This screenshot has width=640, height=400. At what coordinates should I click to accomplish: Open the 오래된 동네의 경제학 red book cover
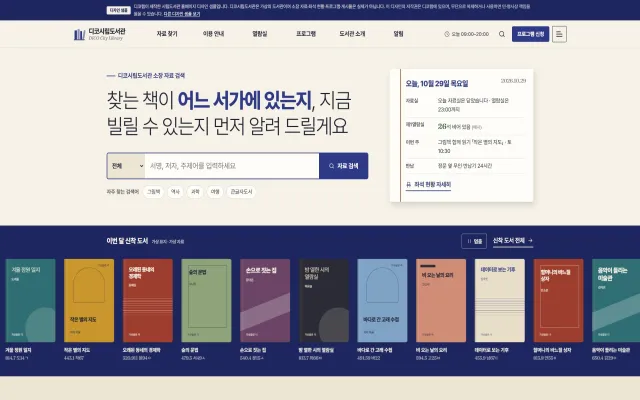click(x=148, y=300)
